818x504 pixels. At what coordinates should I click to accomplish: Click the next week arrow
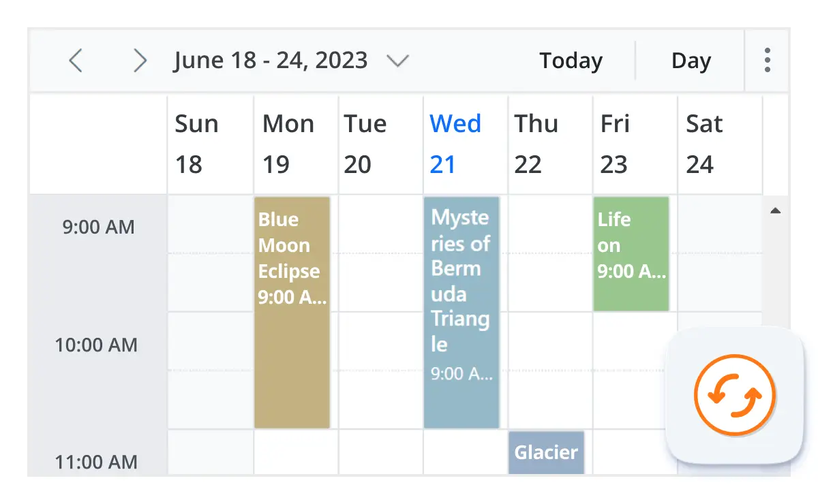click(x=140, y=60)
